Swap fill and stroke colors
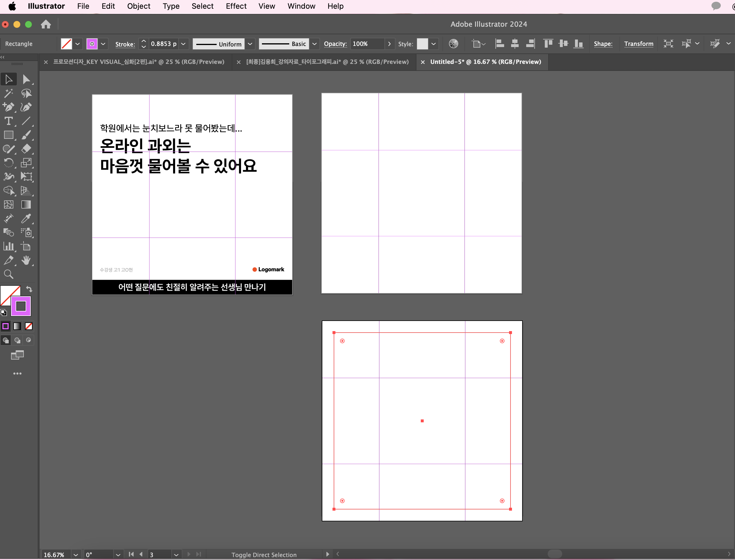The image size is (735, 560). point(29,289)
